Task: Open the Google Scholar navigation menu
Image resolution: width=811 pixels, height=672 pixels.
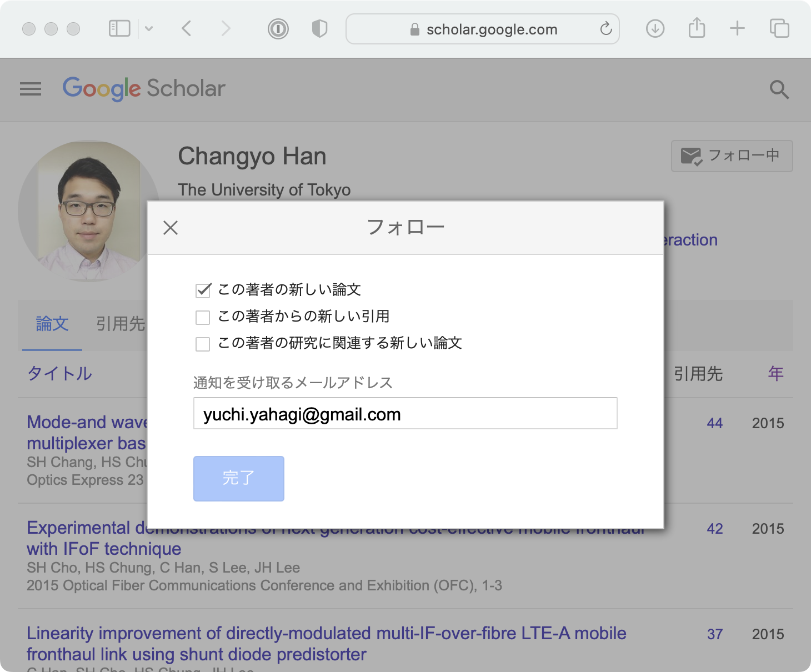Action: (31, 89)
